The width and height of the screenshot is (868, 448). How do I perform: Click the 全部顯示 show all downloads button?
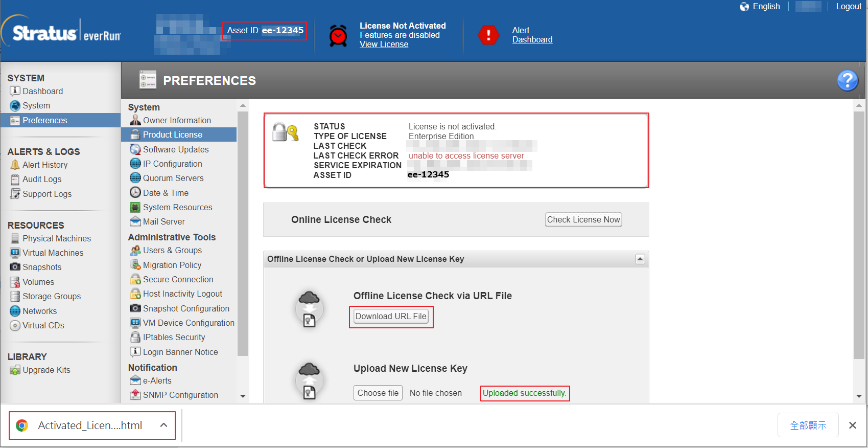click(808, 425)
